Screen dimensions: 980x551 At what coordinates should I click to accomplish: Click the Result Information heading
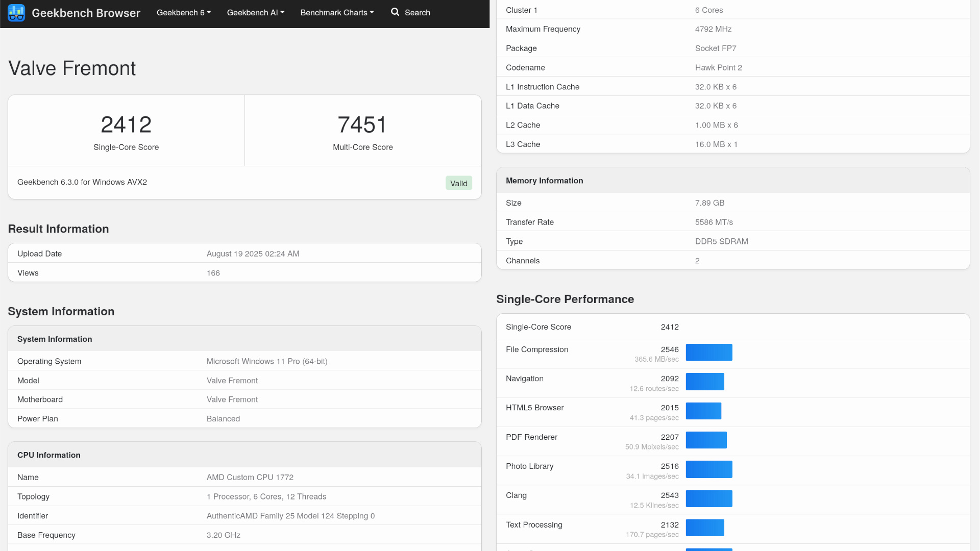pos(58,229)
